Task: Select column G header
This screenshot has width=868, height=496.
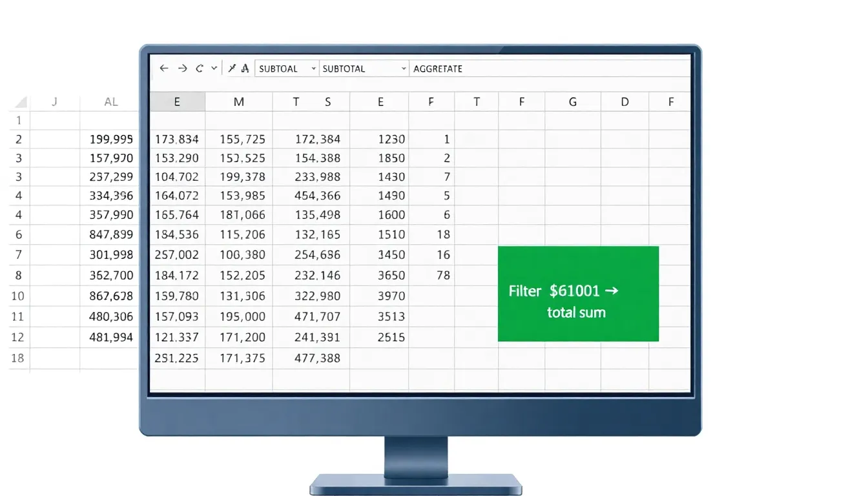Action: (573, 102)
